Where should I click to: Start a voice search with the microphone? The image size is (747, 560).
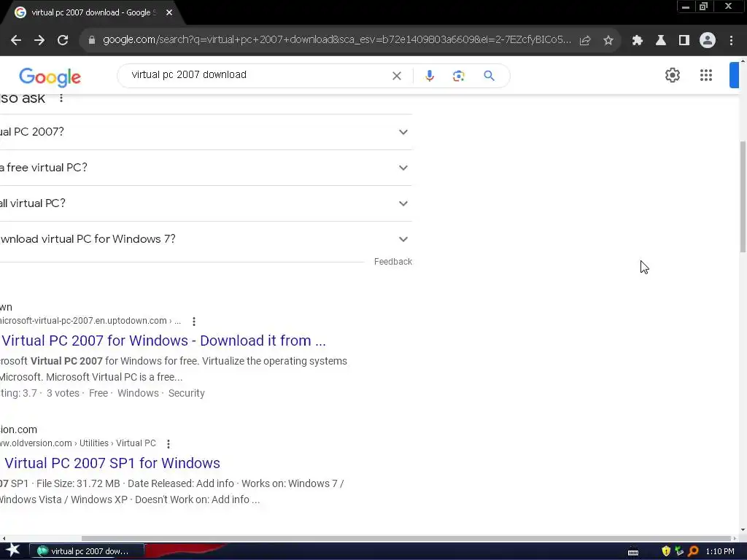(x=430, y=76)
